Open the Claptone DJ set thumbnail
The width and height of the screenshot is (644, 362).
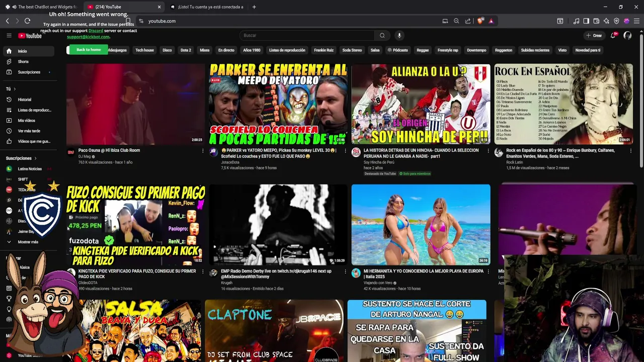pos(274,331)
